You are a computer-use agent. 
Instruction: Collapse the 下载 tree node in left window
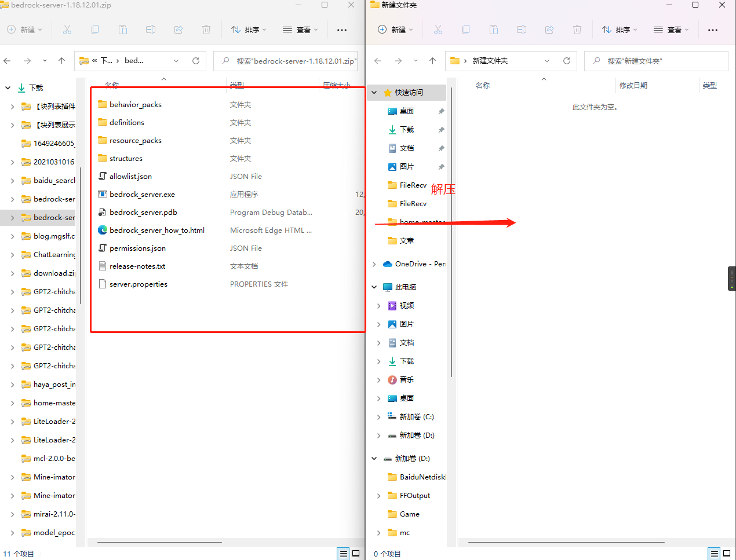point(8,88)
